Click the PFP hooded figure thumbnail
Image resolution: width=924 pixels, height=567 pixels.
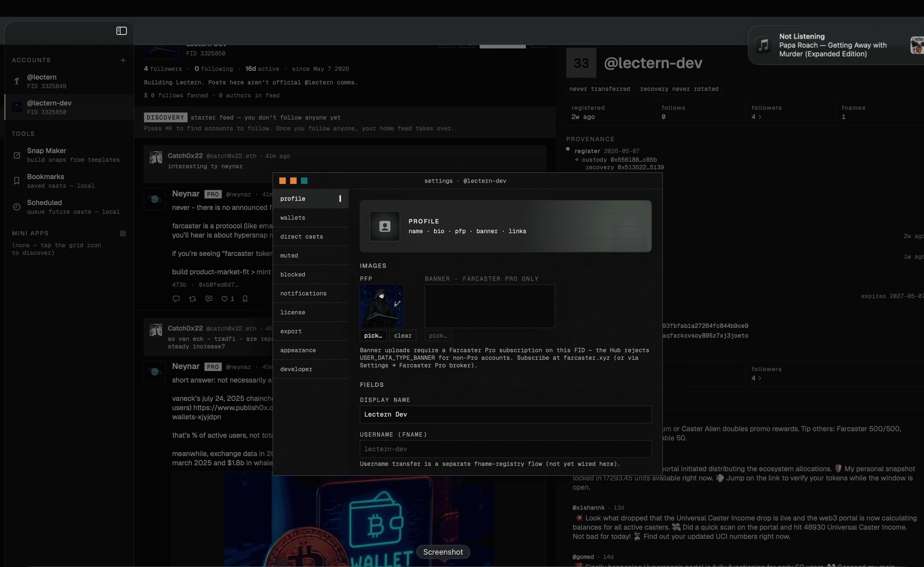pyautogui.click(x=382, y=306)
